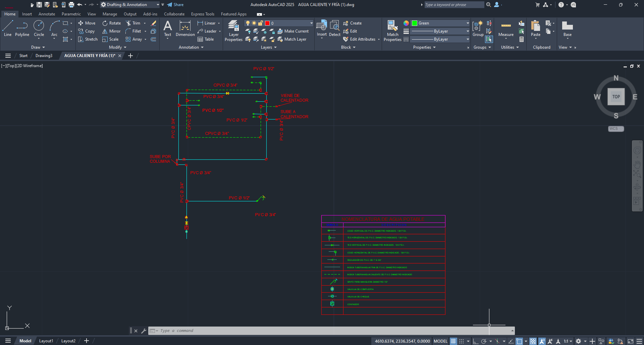Image resolution: width=644 pixels, height=345 pixels.
Task: Open the object color dropdown showing Green
Action: click(439, 23)
